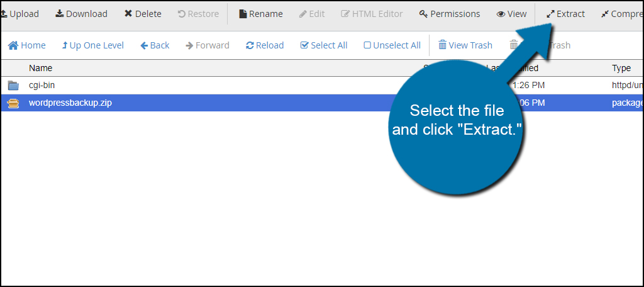Sort files by Name column
The image size is (644, 287).
coord(40,68)
